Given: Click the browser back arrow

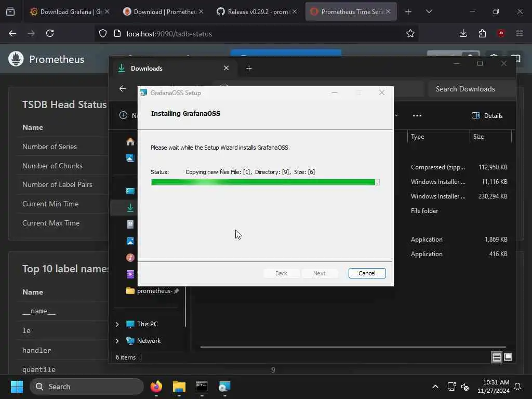Looking at the screenshot, I should (x=12, y=33).
